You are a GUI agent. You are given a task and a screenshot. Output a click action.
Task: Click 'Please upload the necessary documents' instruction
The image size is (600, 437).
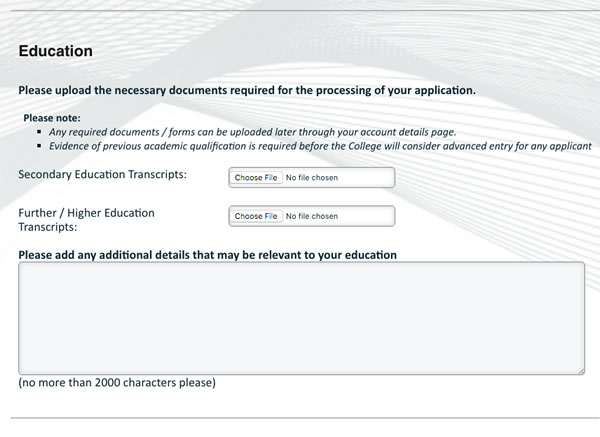coord(247,91)
